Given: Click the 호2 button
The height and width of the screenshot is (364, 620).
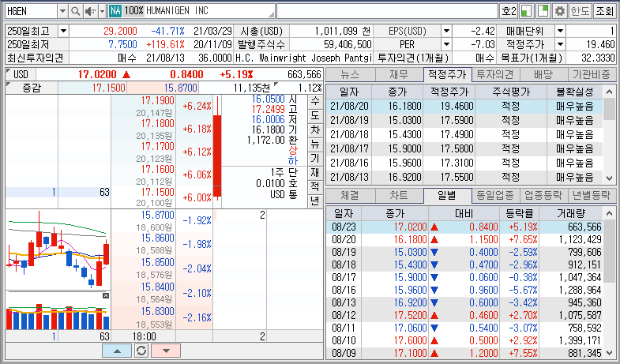Looking at the screenshot, I should click(509, 11).
